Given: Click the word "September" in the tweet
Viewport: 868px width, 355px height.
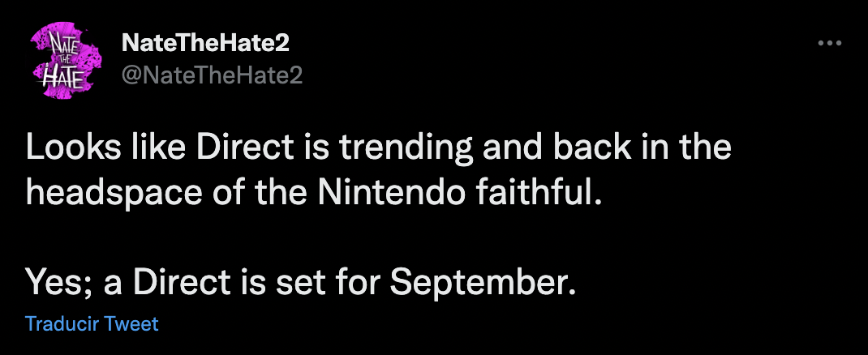Looking at the screenshot, I should pos(479,283).
